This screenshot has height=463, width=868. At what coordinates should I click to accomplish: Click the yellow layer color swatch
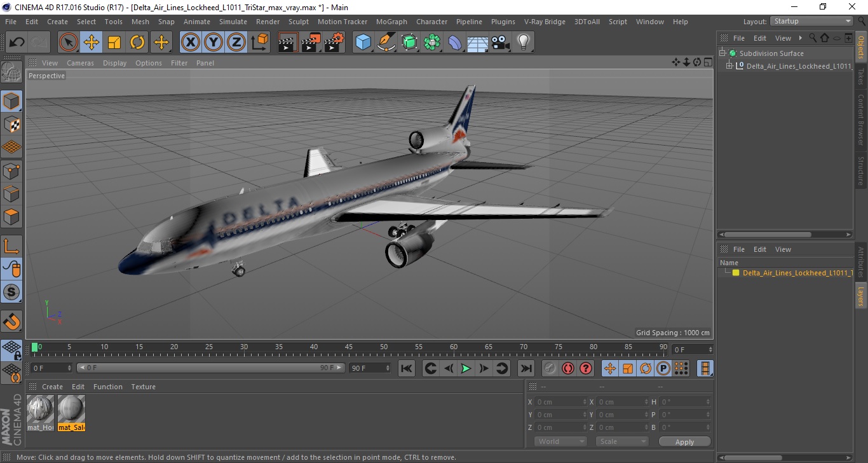(736, 273)
